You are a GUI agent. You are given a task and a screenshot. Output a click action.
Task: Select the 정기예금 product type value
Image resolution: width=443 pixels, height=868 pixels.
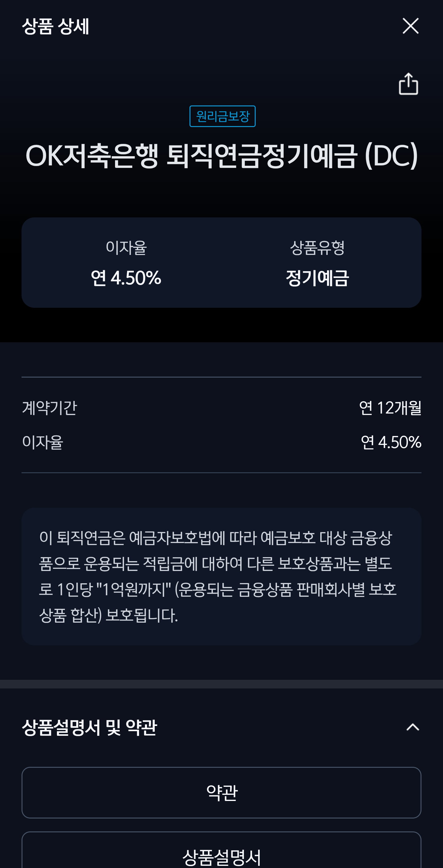click(317, 278)
